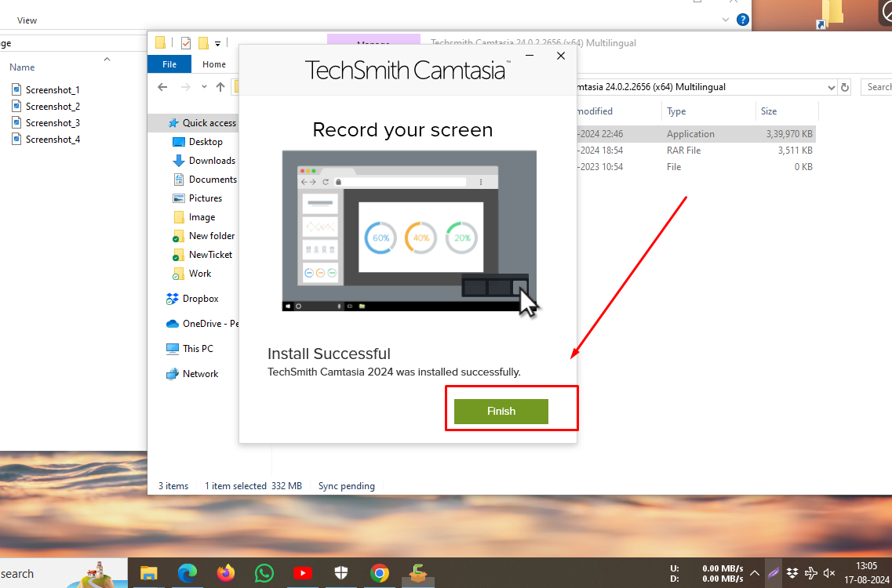The width and height of the screenshot is (892, 588).
Task: Click the Dropbox tray icon
Action: 792,573
